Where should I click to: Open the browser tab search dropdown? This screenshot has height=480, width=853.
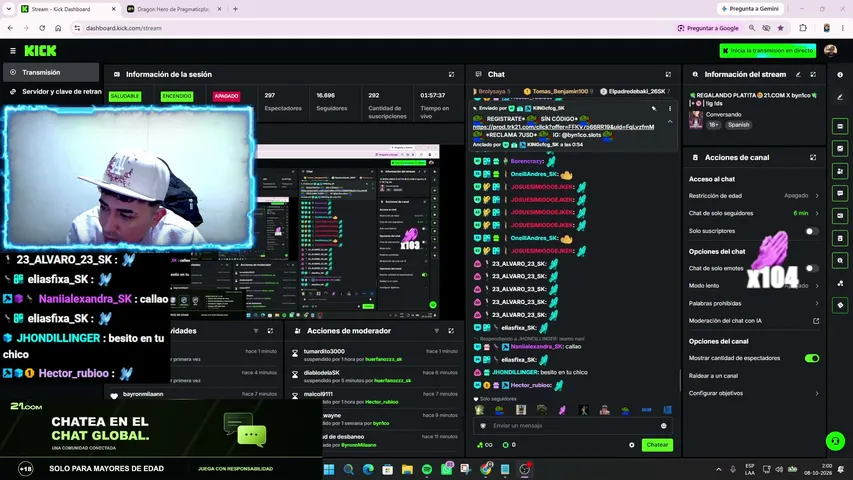[9, 9]
